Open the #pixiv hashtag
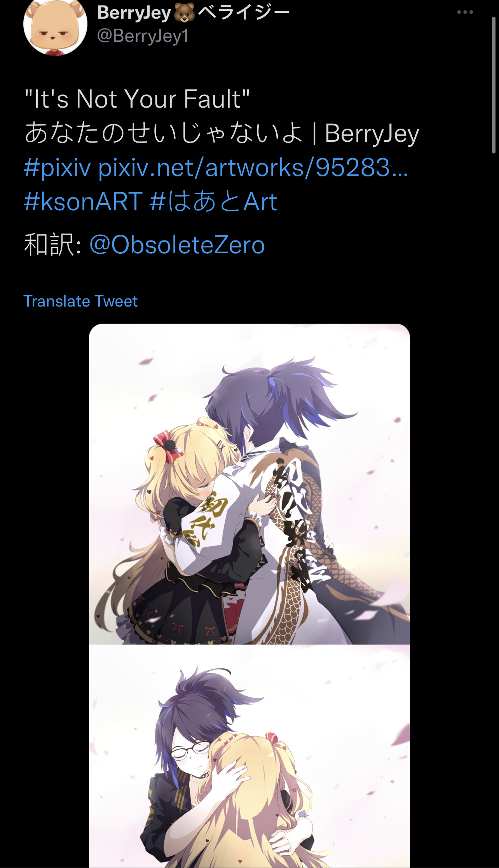This screenshot has width=499, height=868. (x=57, y=168)
